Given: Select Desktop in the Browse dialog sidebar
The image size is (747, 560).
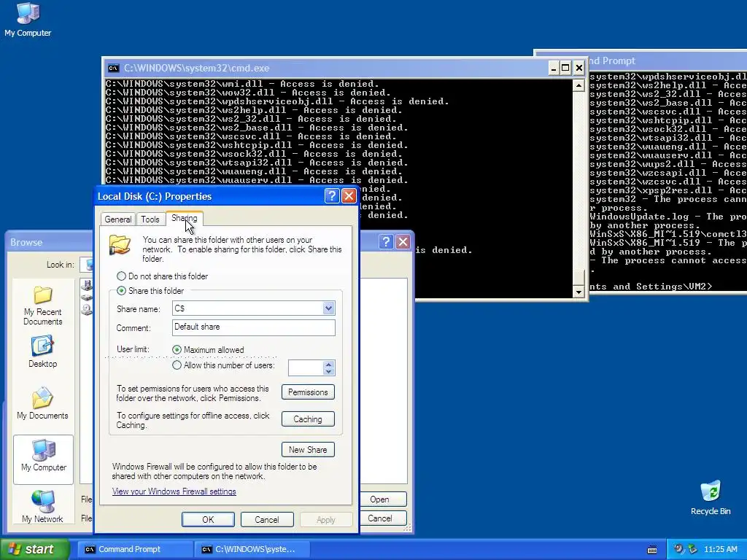Looking at the screenshot, I should tap(42, 352).
